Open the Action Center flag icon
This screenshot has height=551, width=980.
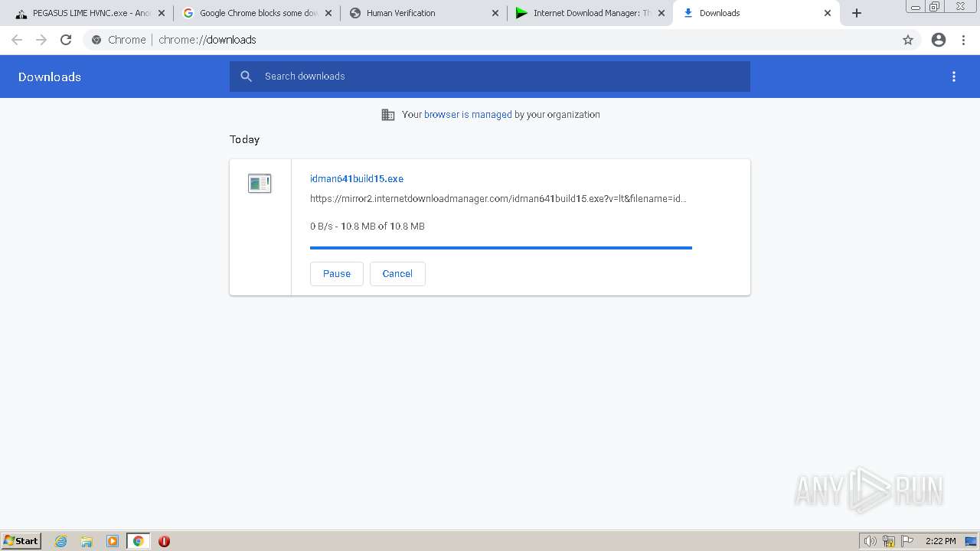tap(907, 541)
